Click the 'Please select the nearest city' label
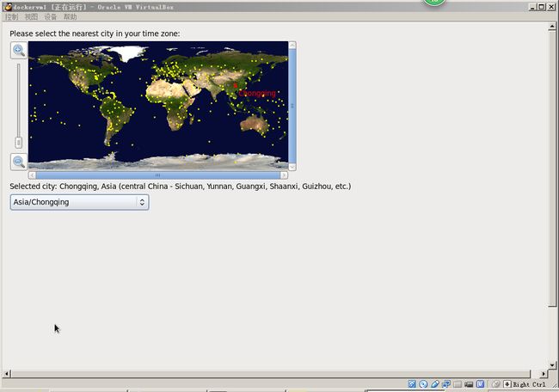559x392 pixels. [95, 34]
